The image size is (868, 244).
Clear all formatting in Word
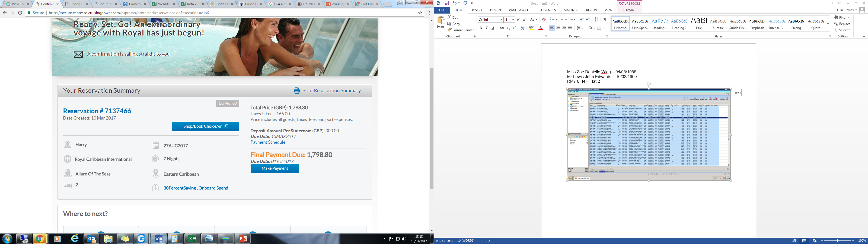pyautogui.click(x=544, y=20)
